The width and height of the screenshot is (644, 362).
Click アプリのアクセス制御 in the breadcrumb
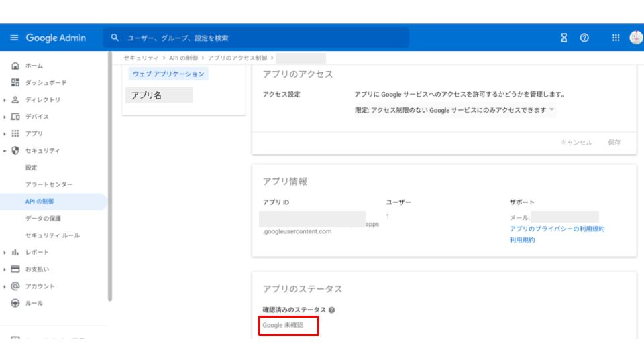pos(237,58)
